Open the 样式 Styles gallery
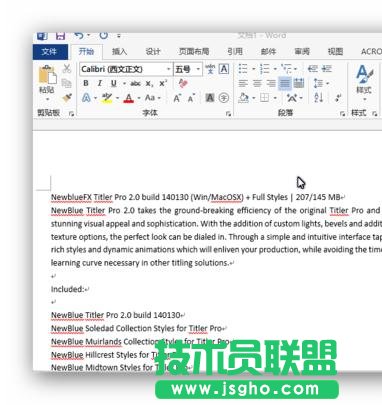 coord(364,83)
